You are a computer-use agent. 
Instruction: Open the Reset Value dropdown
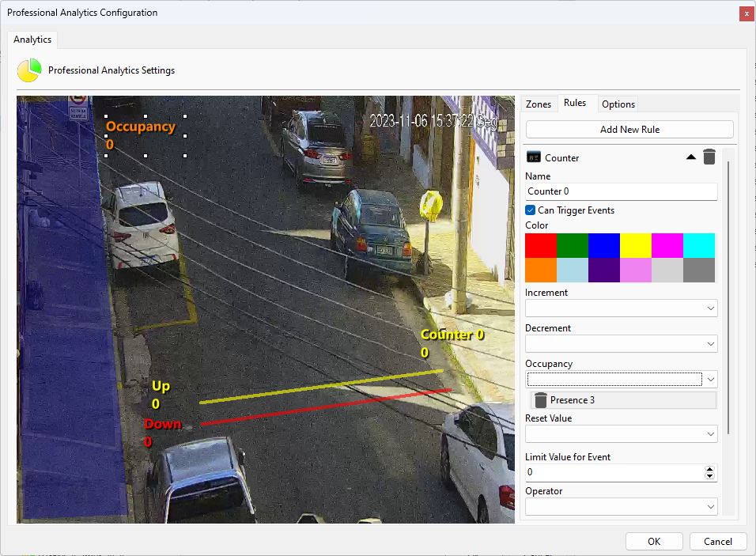(x=621, y=434)
